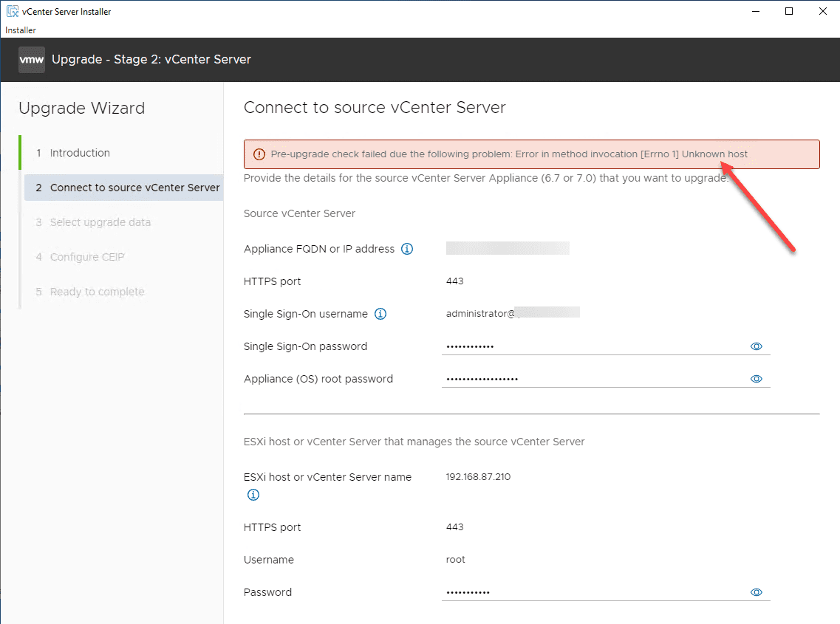Click the vmw logo in header

coord(32,60)
